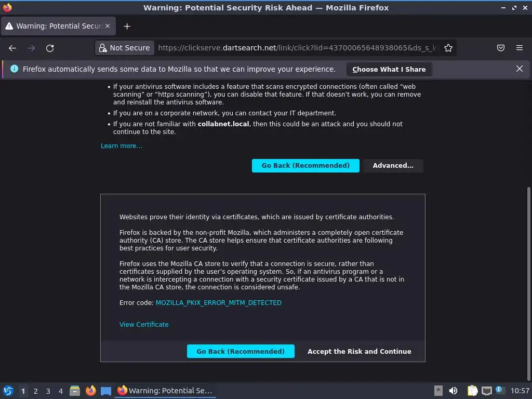Dismiss the data sharing notification bar
Viewport: 532px width, 399px height.
(x=520, y=69)
